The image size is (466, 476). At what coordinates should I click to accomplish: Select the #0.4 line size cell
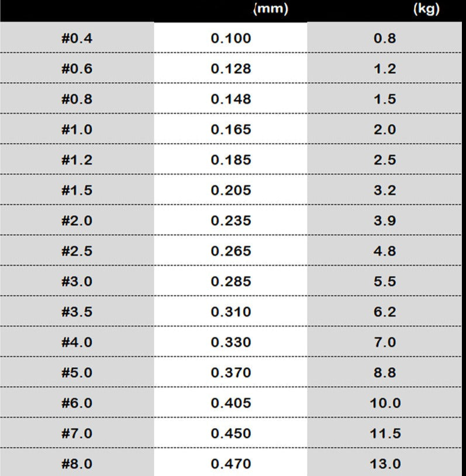coord(77,39)
